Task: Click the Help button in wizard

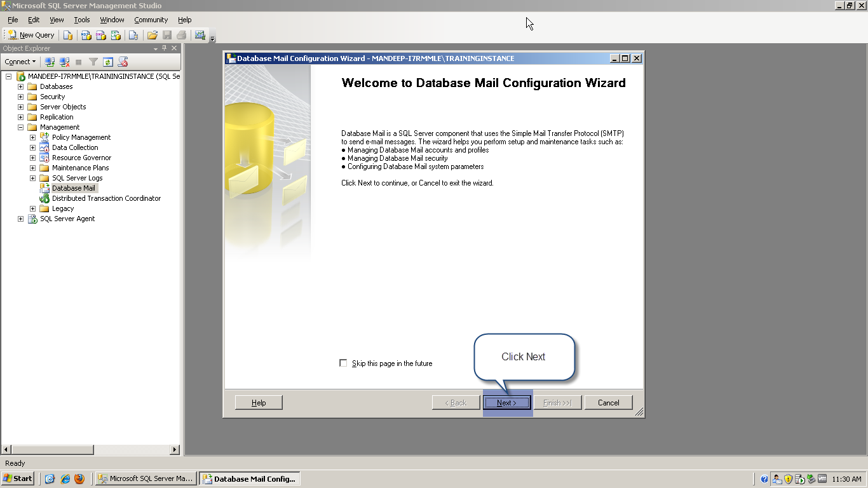Action: pos(259,403)
